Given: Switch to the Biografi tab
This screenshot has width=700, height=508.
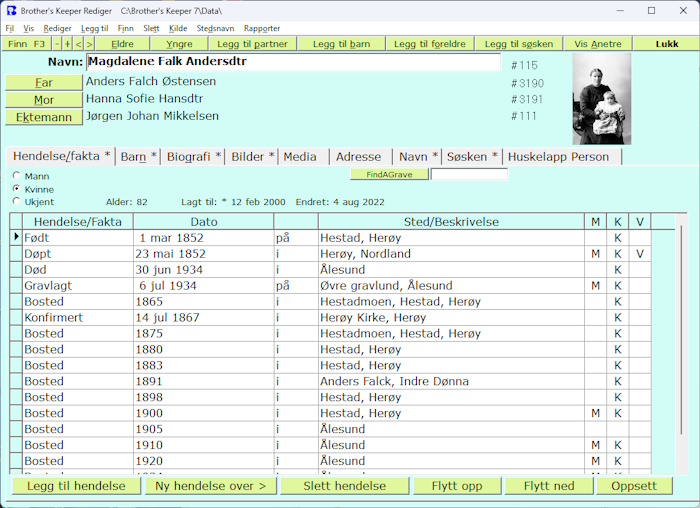Looking at the screenshot, I should [x=193, y=157].
